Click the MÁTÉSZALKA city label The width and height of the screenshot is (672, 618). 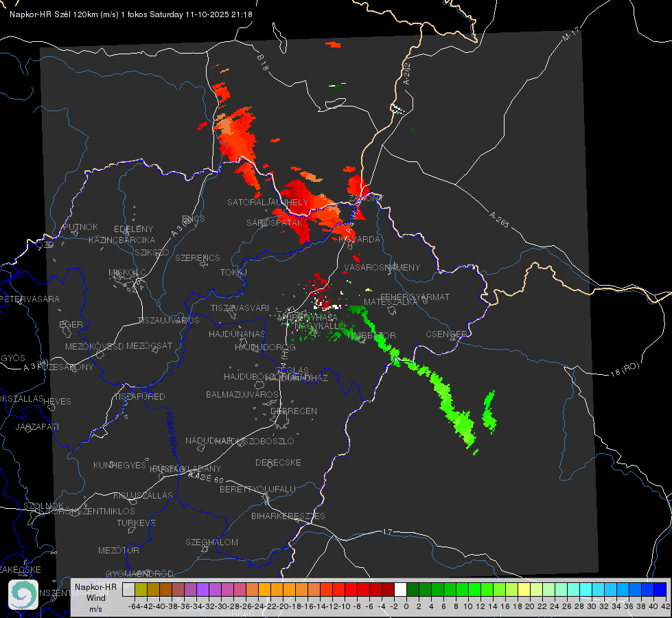[391, 302]
